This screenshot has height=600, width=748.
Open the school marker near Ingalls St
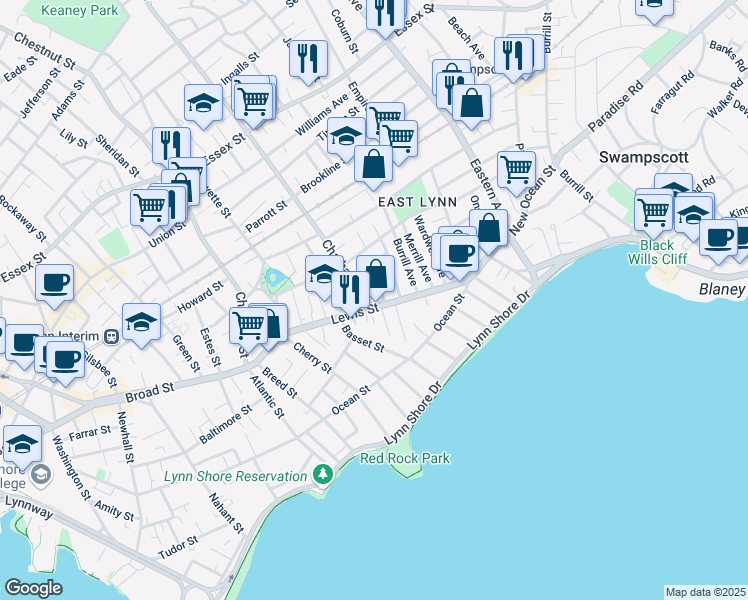[203, 103]
